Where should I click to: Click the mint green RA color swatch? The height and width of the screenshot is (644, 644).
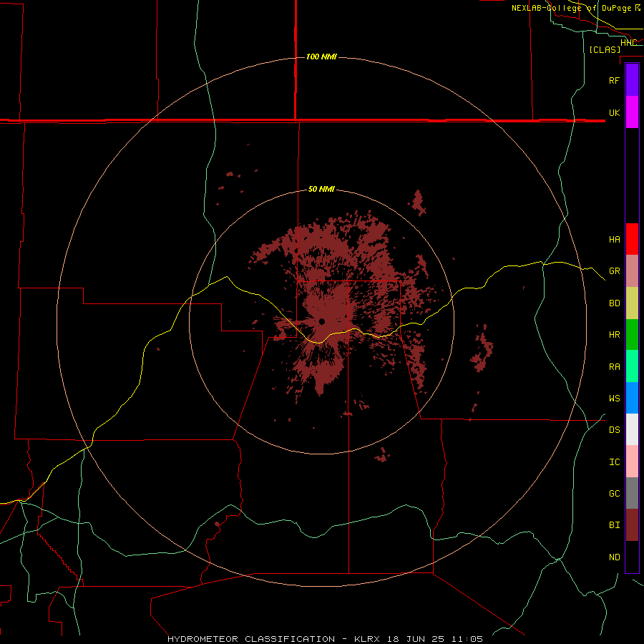point(632,366)
